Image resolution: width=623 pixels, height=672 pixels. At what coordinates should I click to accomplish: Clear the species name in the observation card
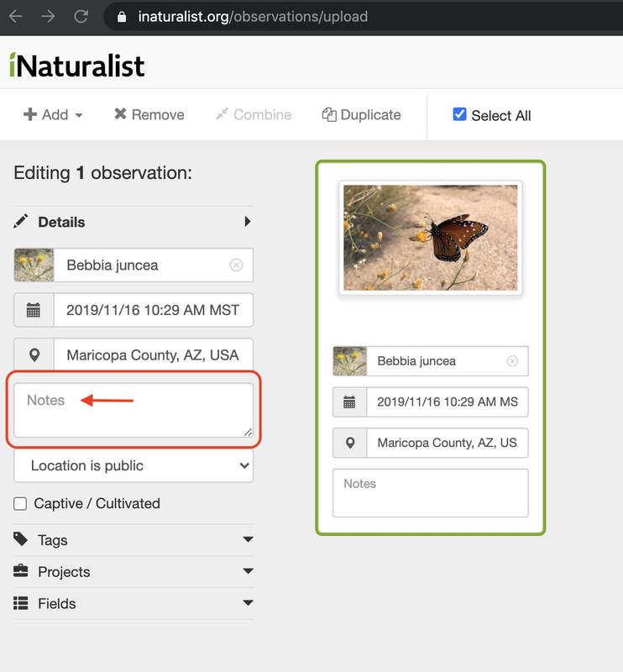512,361
